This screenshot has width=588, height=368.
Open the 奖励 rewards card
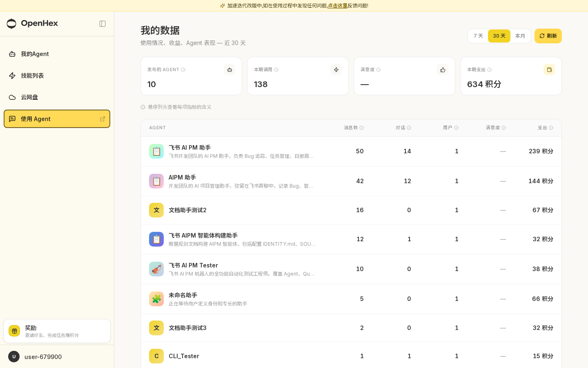(x=57, y=331)
